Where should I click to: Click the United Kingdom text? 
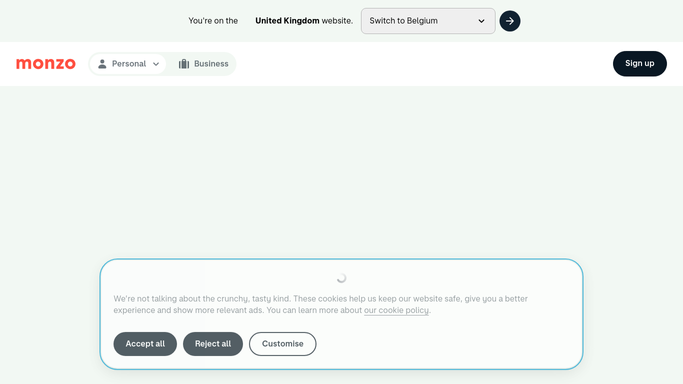point(287,21)
